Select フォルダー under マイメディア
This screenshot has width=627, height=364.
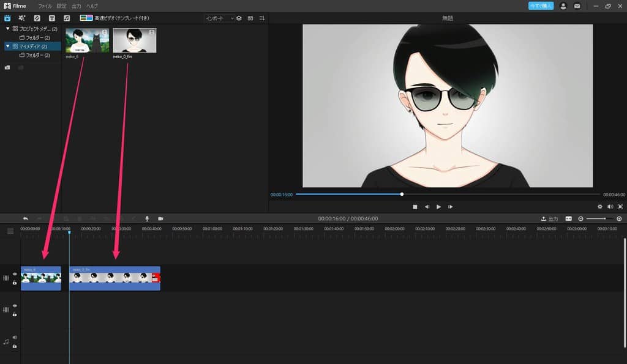click(35, 55)
